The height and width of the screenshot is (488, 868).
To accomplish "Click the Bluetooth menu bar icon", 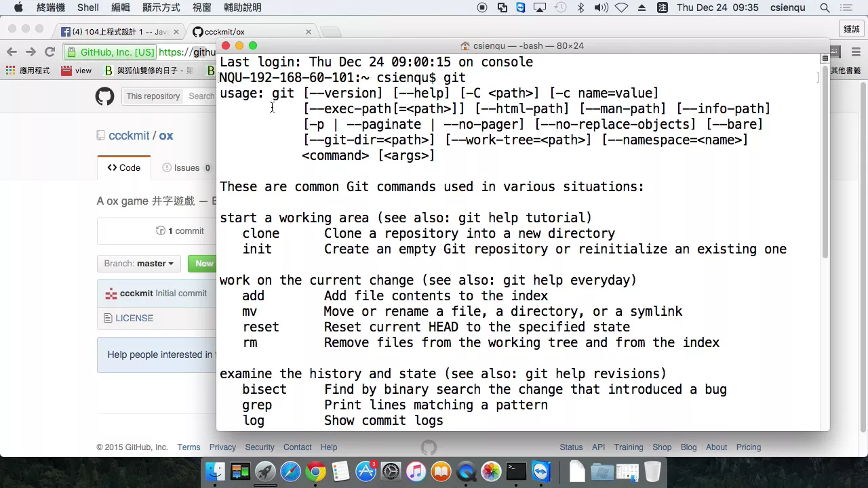I will 580,7.
